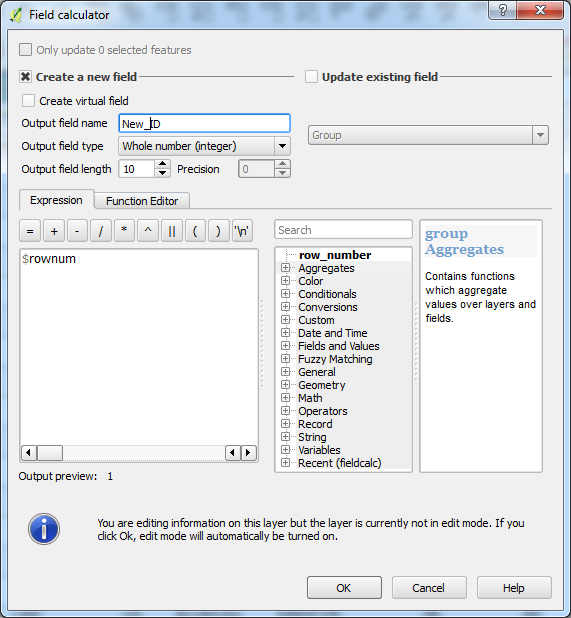571x618 pixels.
Task: Click the blue information icon
Action: pos(44,529)
